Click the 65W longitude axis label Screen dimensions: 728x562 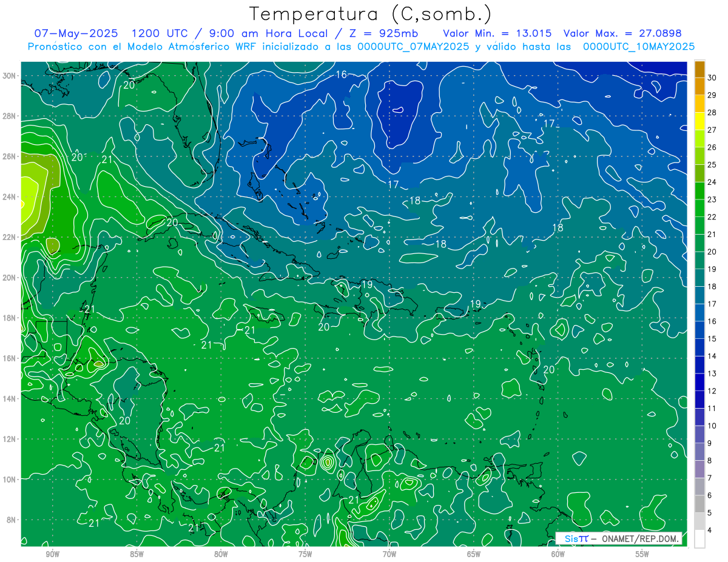pyautogui.click(x=474, y=554)
